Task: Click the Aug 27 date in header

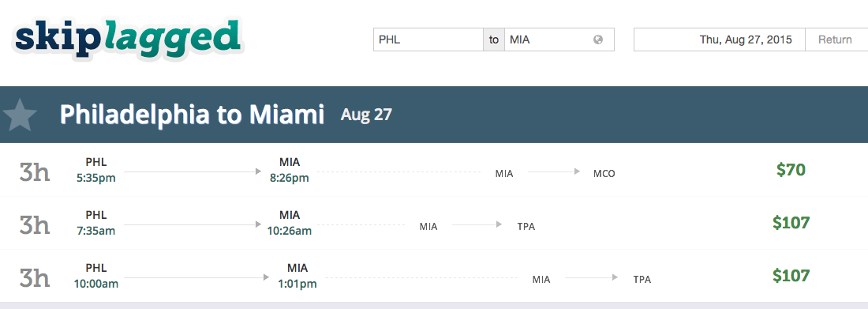Action: coord(366,115)
